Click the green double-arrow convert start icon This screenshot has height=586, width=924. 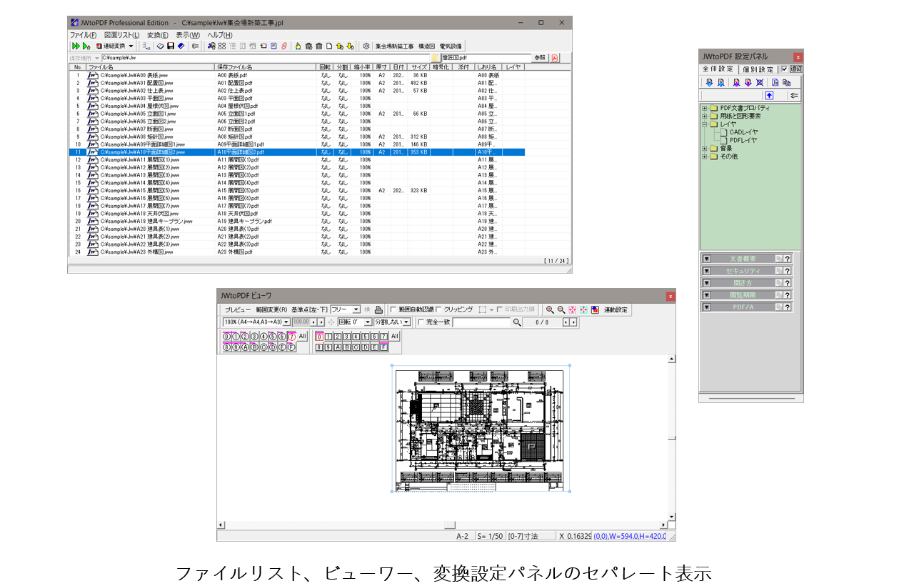point(76,46)
